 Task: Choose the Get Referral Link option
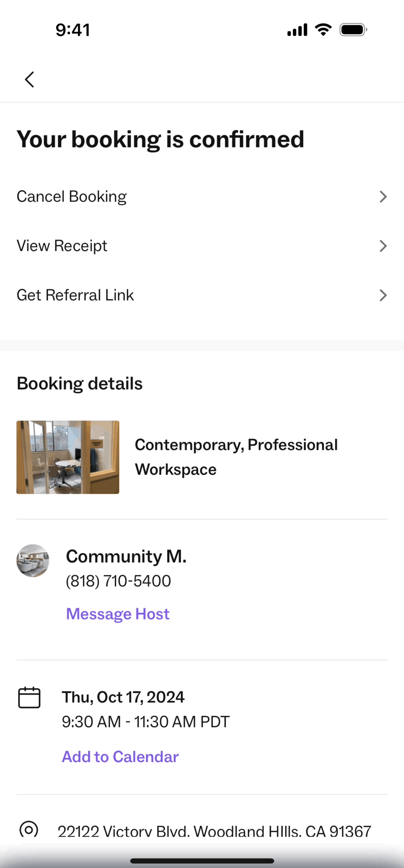point(75,295)
